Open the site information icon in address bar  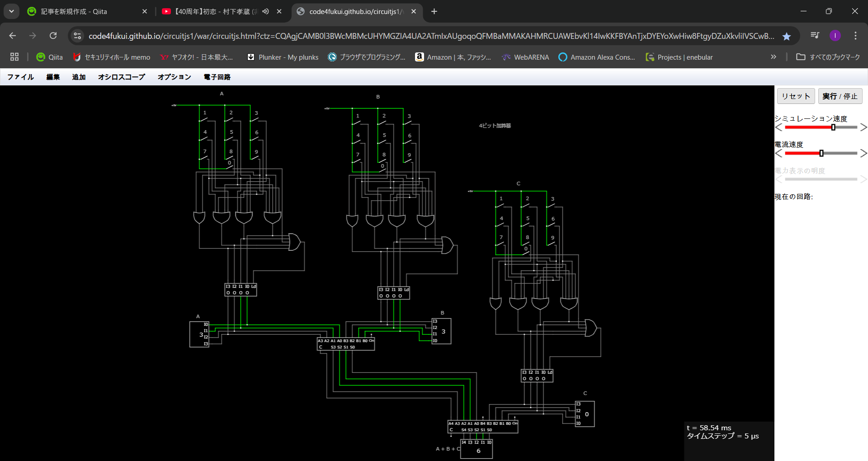78,36
